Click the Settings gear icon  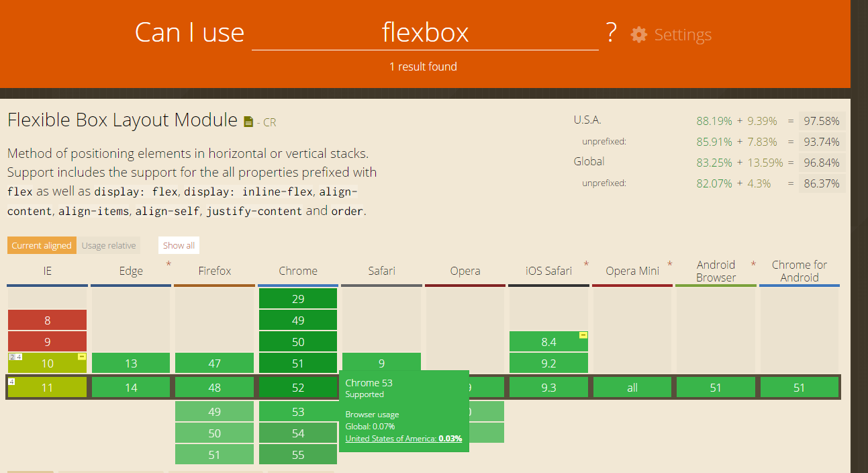[638, 35]
